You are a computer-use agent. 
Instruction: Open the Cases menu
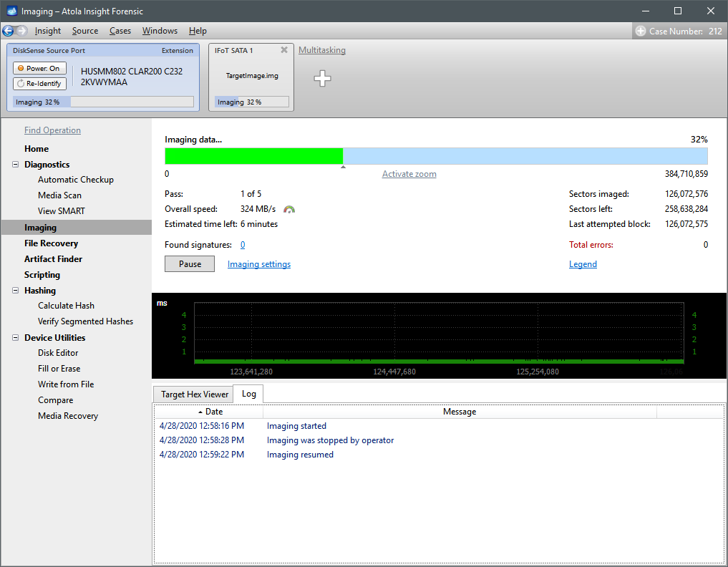point(120,31)
